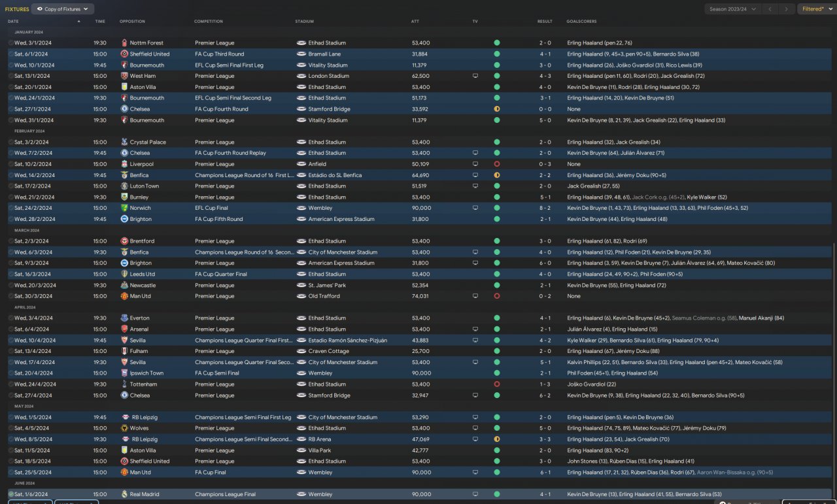Click the Real Madrid club badge
This screenshot has height=504, width=837.
[x=124, y=494]
